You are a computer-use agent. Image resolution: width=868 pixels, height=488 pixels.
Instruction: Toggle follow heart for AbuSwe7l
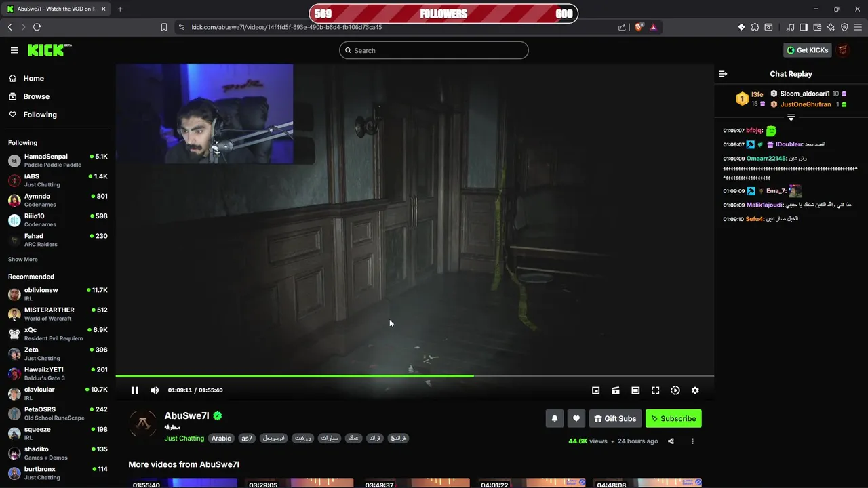tap(576, 419)
